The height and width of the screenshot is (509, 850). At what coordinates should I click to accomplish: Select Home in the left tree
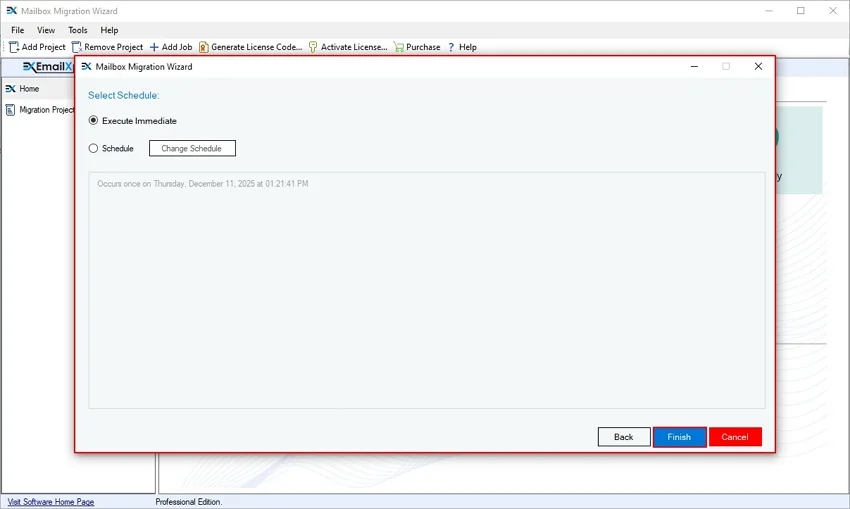tap(29, 88)
